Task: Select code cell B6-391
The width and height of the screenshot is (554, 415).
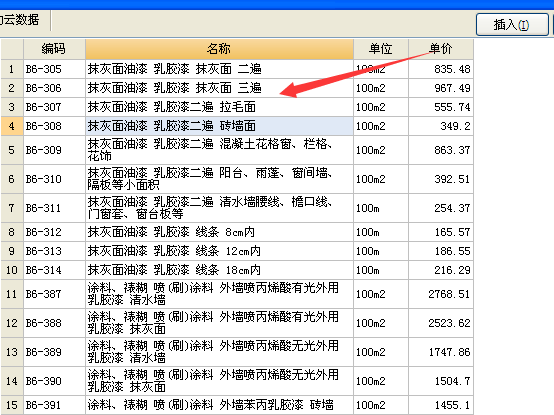Action: (x=54, y=405)
